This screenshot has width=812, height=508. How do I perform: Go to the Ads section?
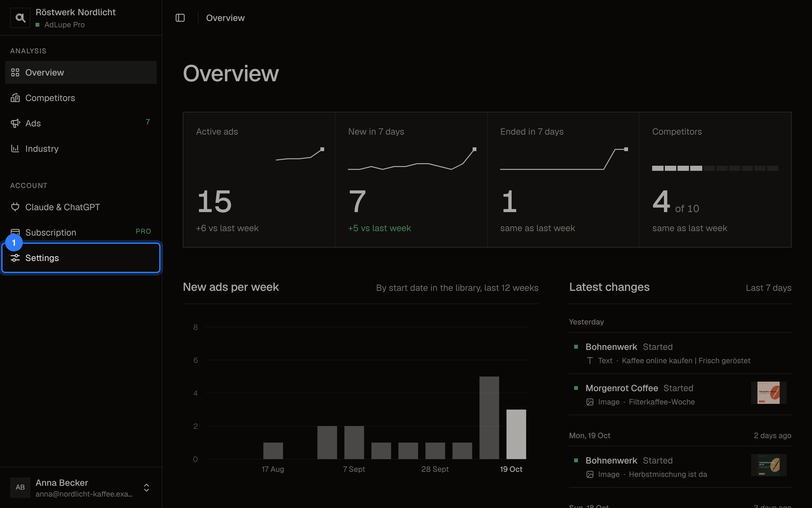pos(81,123)
